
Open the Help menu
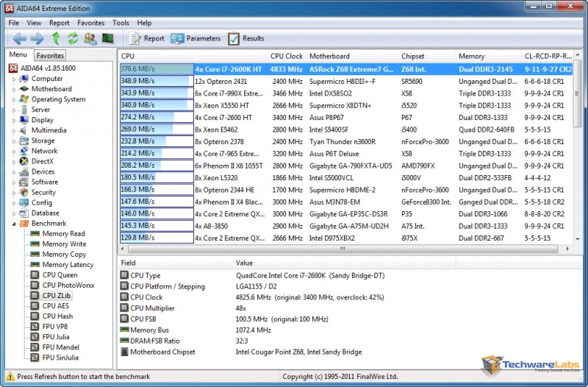click(144, 23)
